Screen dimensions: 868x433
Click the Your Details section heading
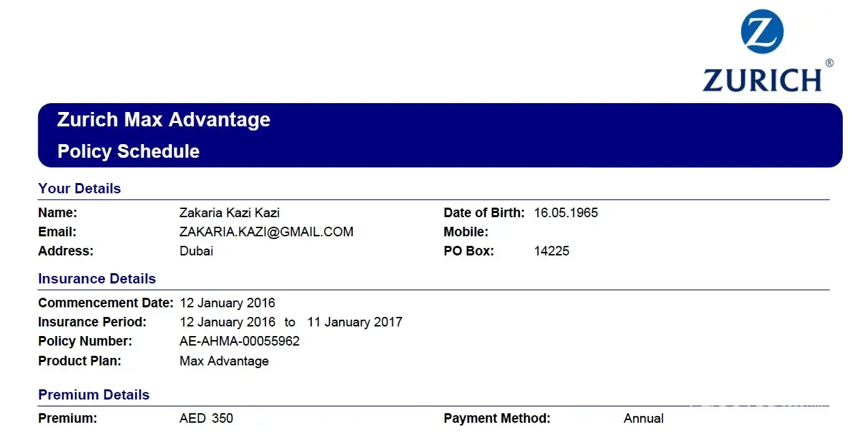[x=79, y=188]
